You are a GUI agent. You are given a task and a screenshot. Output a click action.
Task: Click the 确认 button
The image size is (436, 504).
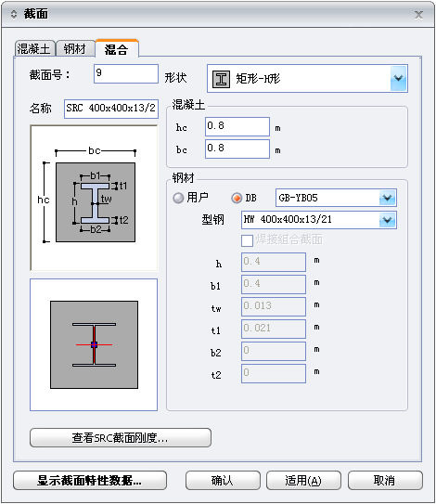223,481
